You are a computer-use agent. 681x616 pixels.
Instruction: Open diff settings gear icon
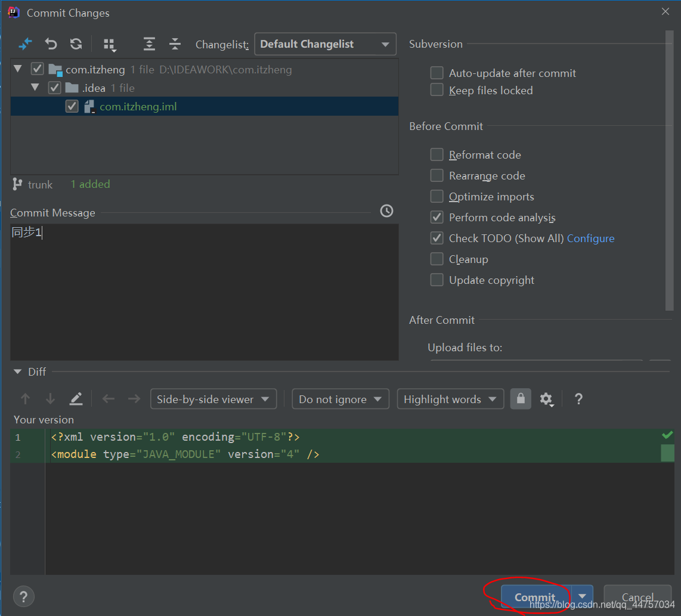pyautogui.click(x=546, y=400)
